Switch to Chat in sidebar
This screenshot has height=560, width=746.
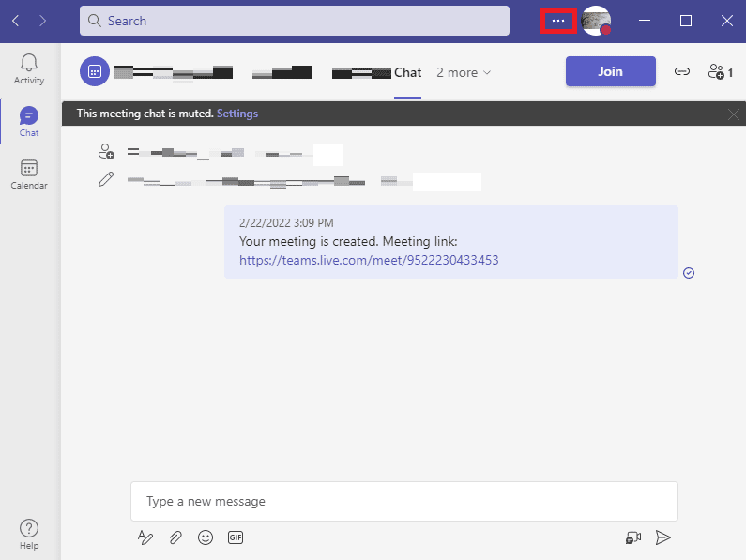point(29,122)
